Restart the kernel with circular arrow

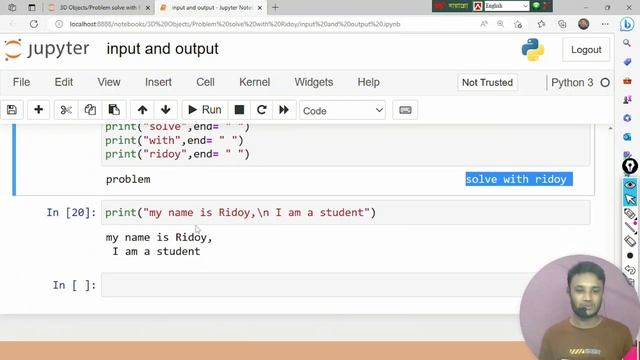(x=262, y=110)
